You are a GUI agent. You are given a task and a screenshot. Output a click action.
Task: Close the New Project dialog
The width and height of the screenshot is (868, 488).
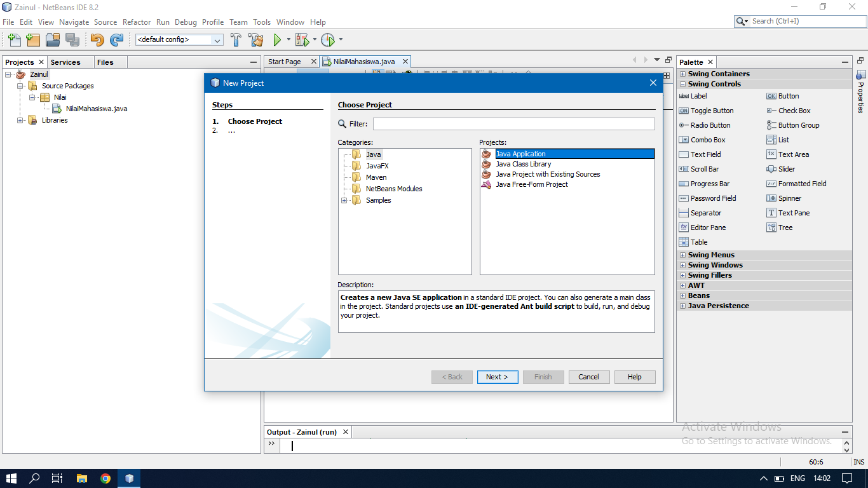[653, 83]
